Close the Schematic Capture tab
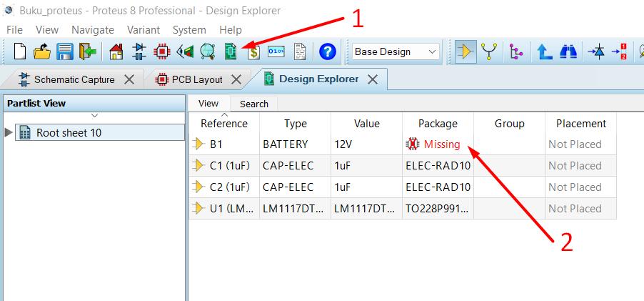Screen dimensions: 644x301 (129, 79)
